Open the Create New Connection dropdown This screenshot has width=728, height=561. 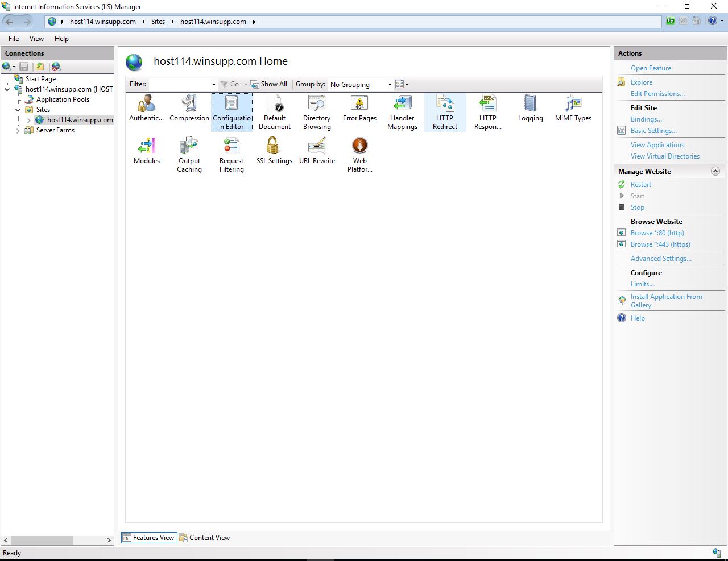tap(9, 67)
